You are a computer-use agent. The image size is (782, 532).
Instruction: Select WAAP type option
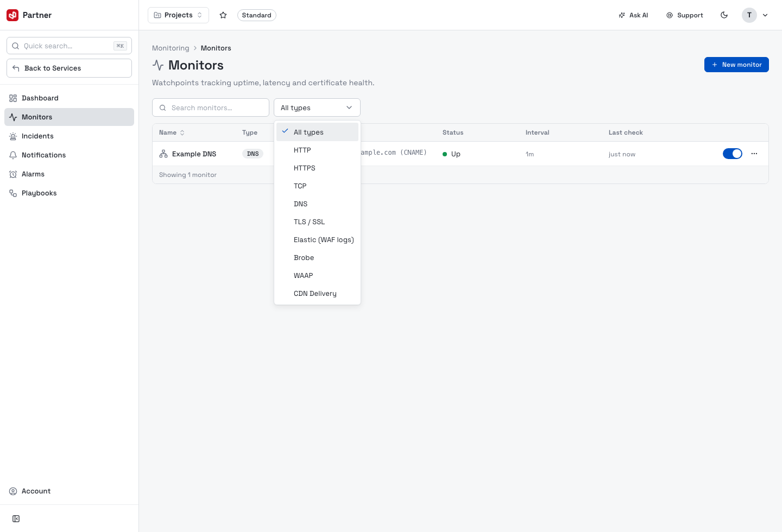317,275
